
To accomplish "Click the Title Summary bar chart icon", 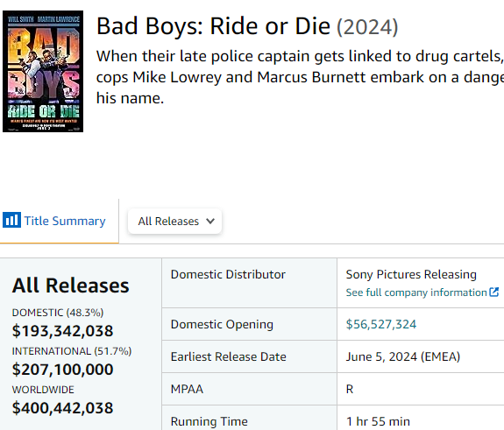I will [12, 220].
